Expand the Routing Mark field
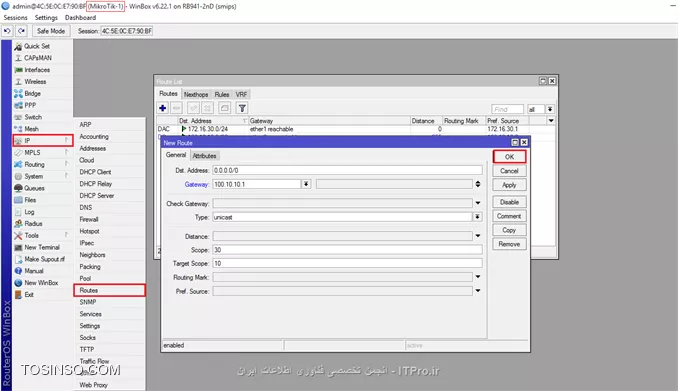The width and height of the screenshot is (678, 391). point(478,277)
